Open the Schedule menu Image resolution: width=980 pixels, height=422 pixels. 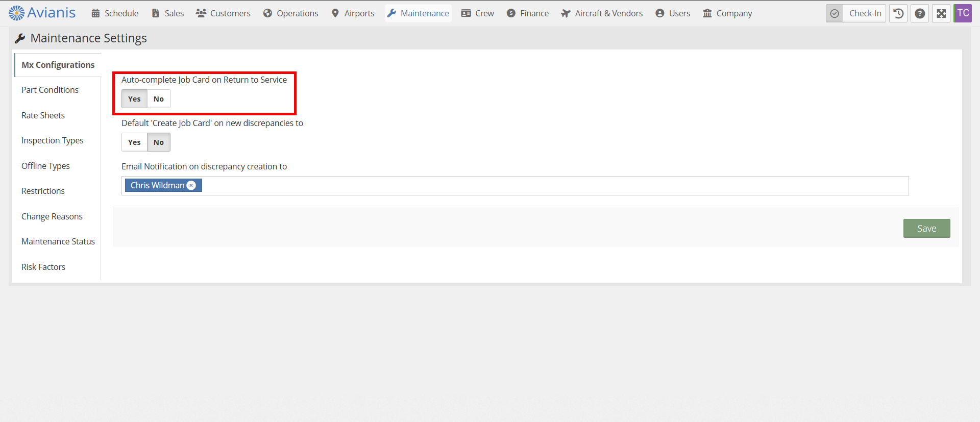click(115, 13)
